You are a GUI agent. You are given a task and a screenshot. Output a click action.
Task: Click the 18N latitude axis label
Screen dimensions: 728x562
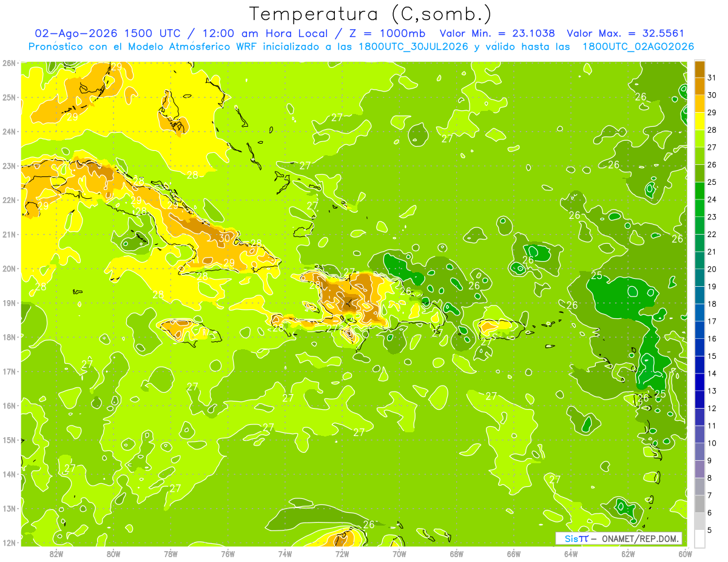coord(8,337)
